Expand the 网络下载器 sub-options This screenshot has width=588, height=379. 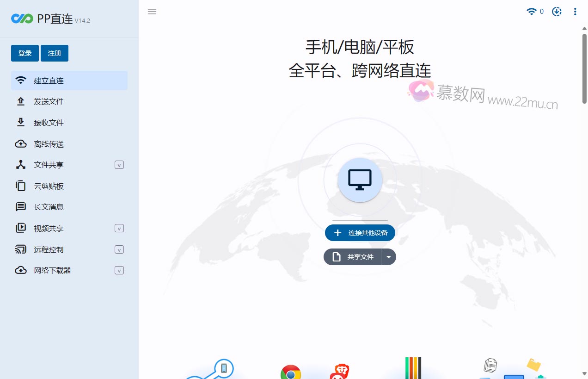pyautogui.click(x=119, y=270)
